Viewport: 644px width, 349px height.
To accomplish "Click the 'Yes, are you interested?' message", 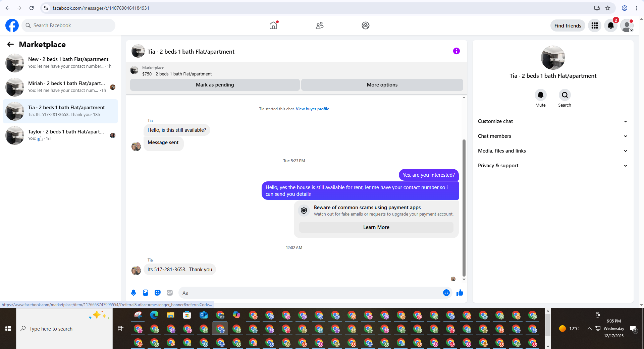I will (x=429, y=175).
